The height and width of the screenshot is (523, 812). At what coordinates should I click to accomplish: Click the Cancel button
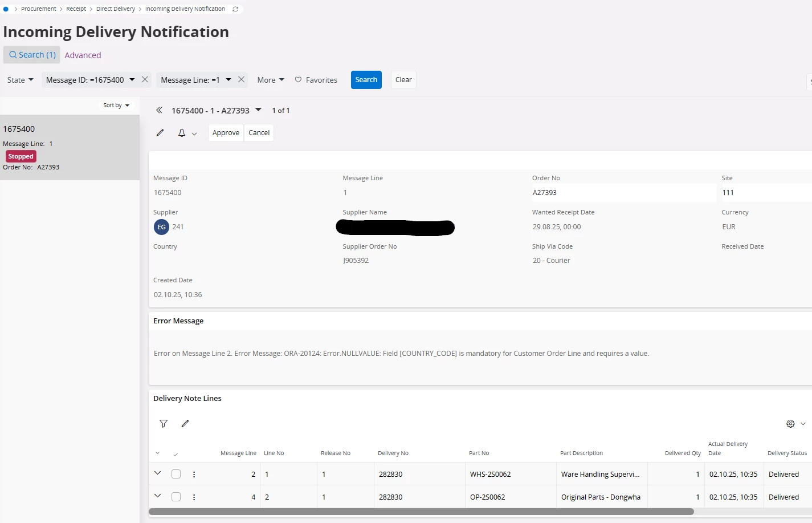[x=259, y=133]
